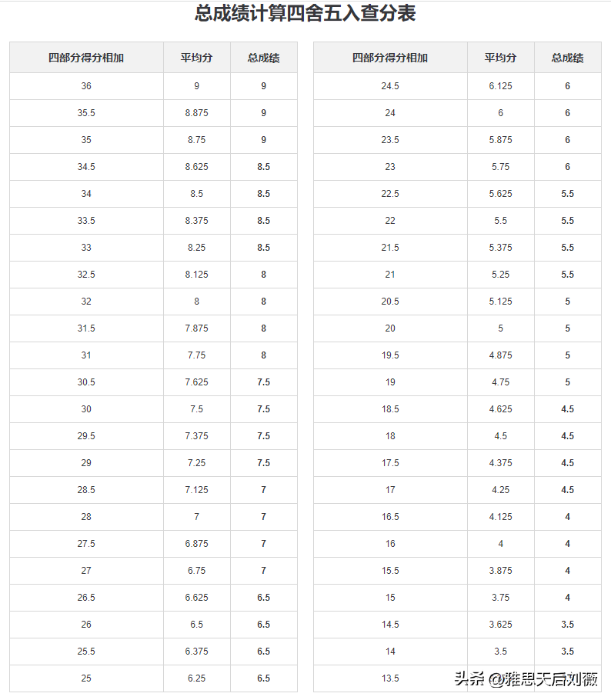The height and width of the screenshot is (700, 611).
Task: Click the left table's 平均分 header
Action: point(196,58)
